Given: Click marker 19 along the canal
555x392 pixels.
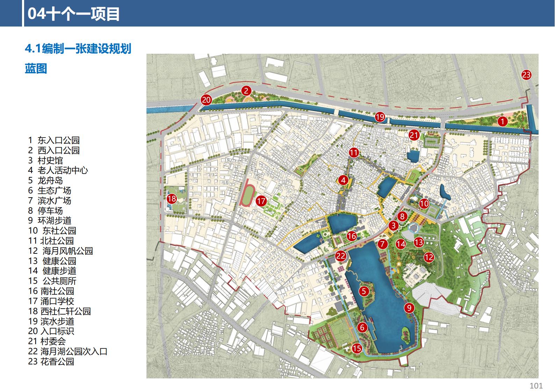Looking at the screenshot, I should coord(380,117).
